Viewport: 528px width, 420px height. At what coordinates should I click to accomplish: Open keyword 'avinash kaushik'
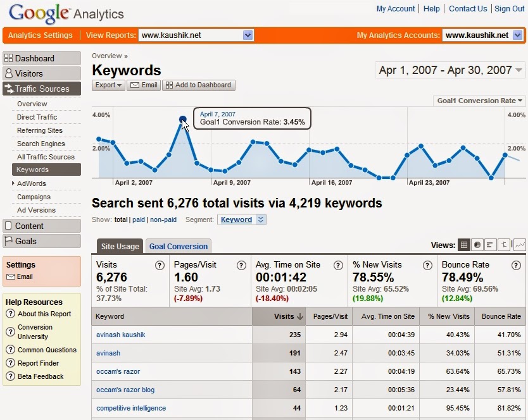click(x=120, y=335)
